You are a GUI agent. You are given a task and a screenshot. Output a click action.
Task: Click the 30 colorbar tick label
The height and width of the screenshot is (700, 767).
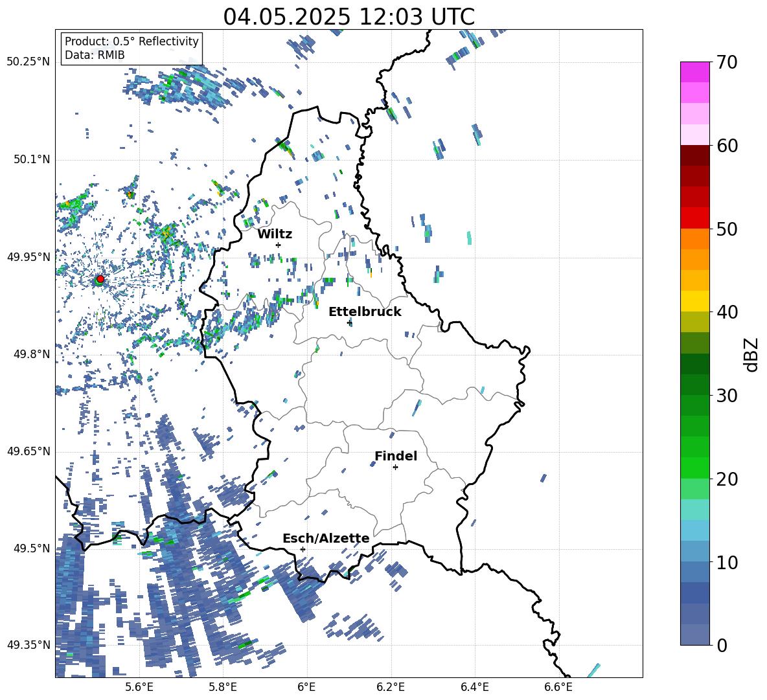coord(727,396)
